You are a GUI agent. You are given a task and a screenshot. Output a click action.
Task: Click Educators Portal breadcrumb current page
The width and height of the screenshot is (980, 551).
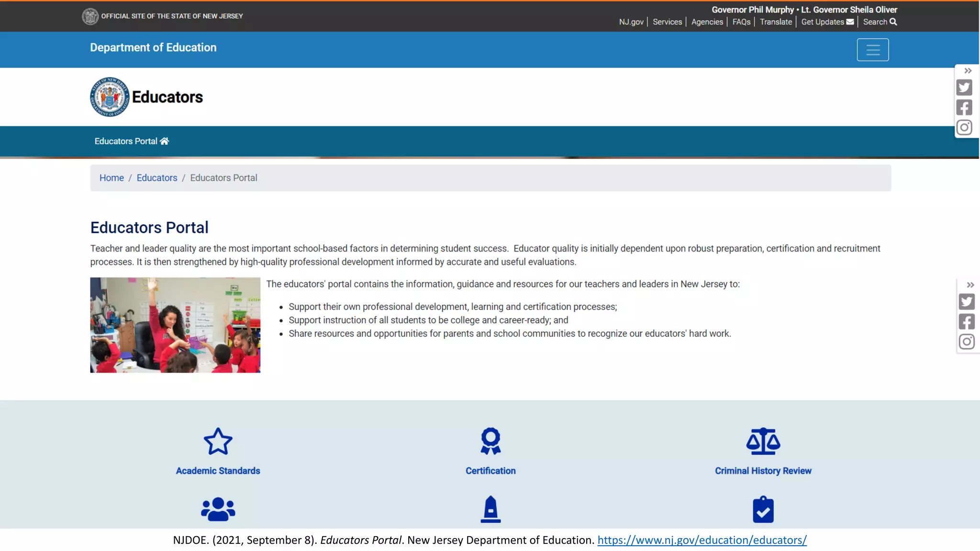[x=223, y=178]
